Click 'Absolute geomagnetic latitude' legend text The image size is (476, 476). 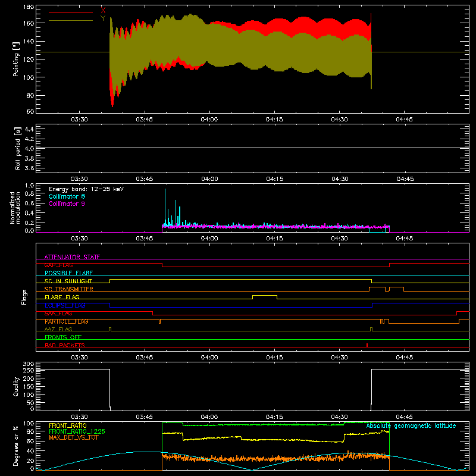click(411, 426)
